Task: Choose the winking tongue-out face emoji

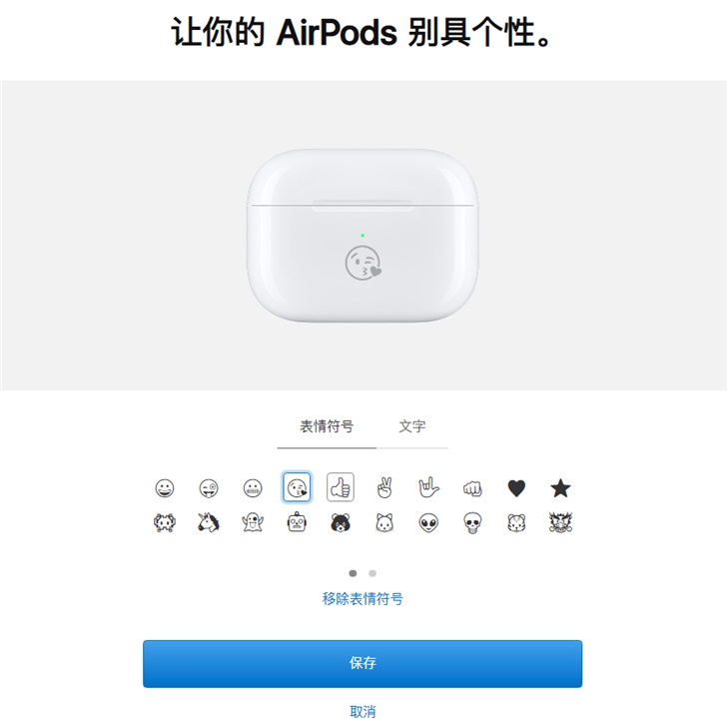Action: click(x=209, y=488)
